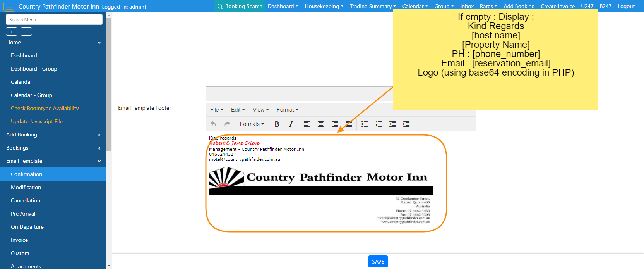Select Confirmation email template
The image size is (644, 269).
(53, 174)
